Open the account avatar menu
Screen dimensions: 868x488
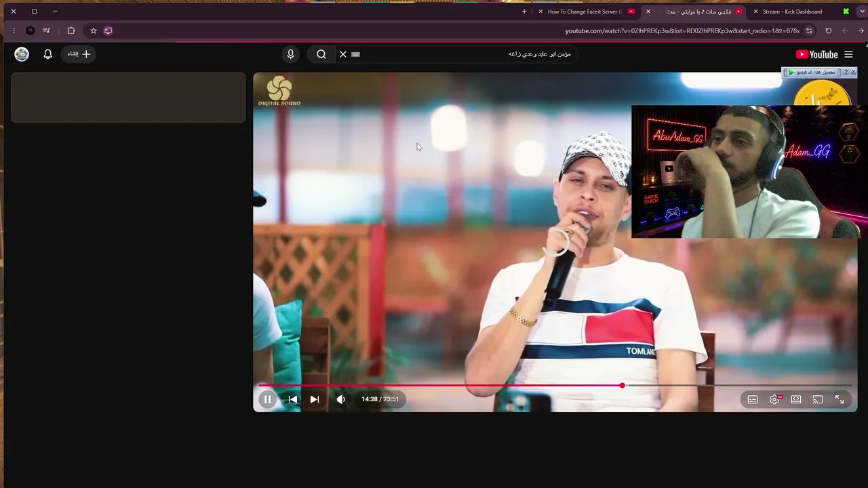pyautogui.click(x=22, y=54)
